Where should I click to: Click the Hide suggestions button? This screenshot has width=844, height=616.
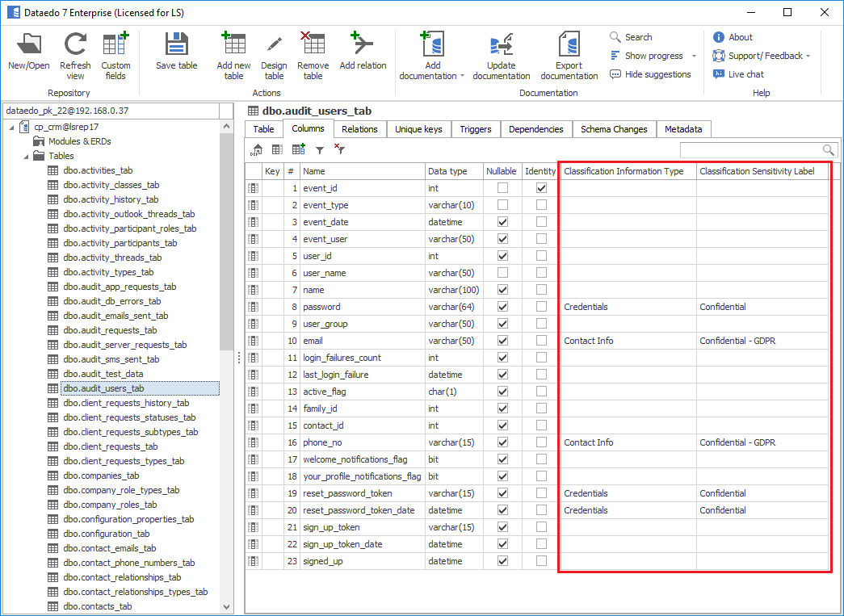[650, 74]
